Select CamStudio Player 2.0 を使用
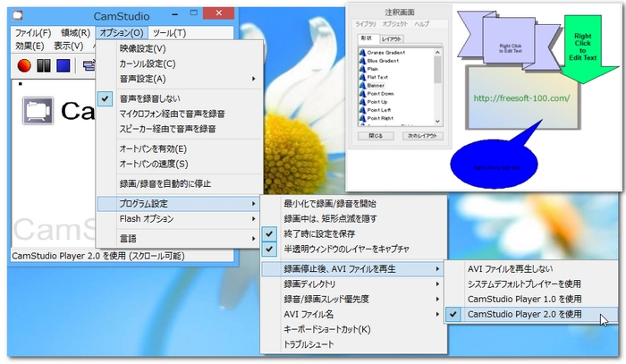The height and width of the screenshot is (364, 626). click(524, 314)
